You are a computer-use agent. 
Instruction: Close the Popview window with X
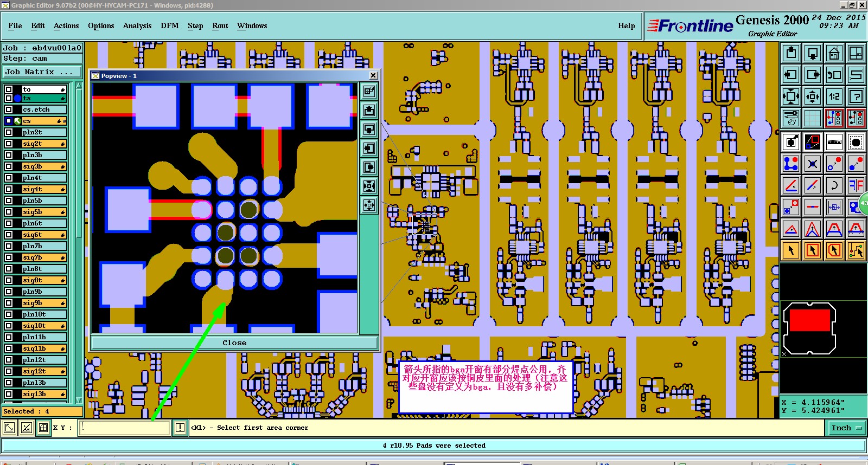click(x=373, y=75)
